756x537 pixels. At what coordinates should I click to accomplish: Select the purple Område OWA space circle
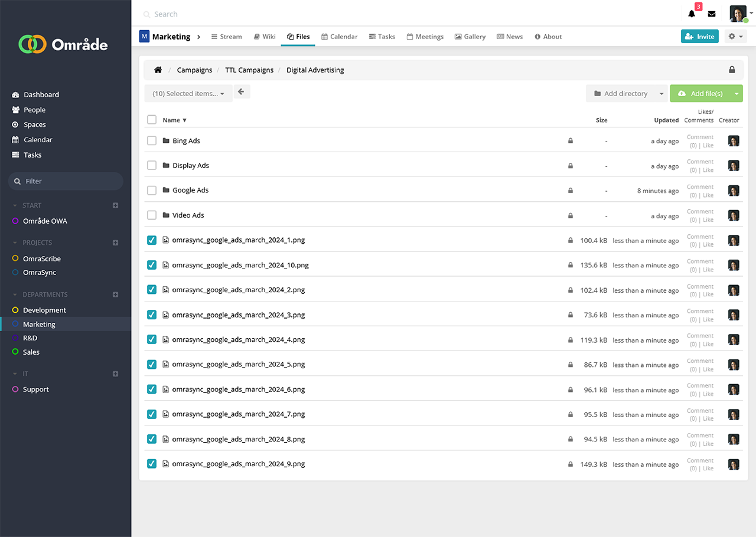15,221
